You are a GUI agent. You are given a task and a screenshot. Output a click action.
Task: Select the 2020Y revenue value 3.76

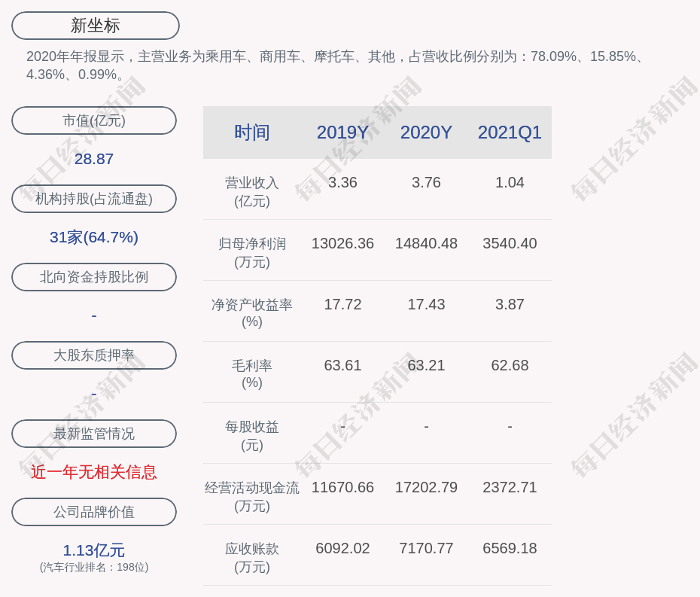point(426,183)
